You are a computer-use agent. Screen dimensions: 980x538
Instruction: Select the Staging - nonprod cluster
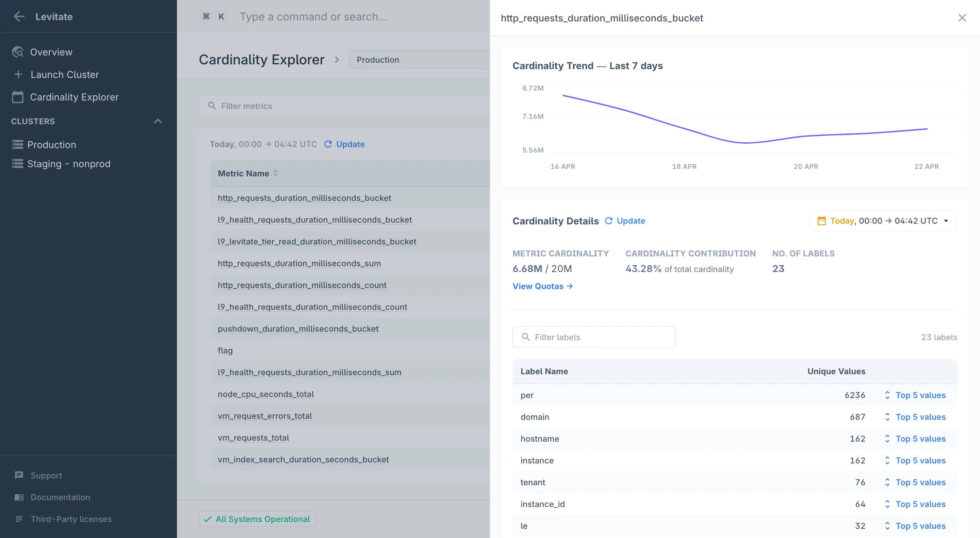(69, 164)
